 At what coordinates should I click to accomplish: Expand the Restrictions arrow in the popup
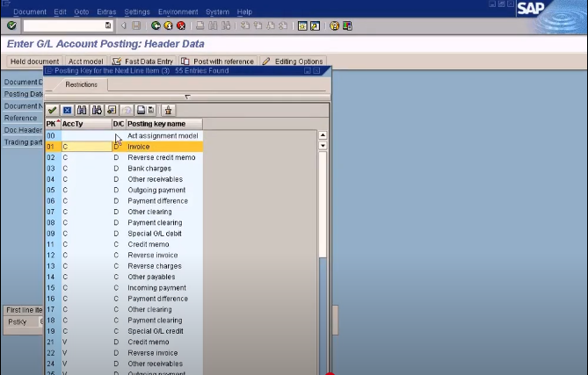pos(187,97)
